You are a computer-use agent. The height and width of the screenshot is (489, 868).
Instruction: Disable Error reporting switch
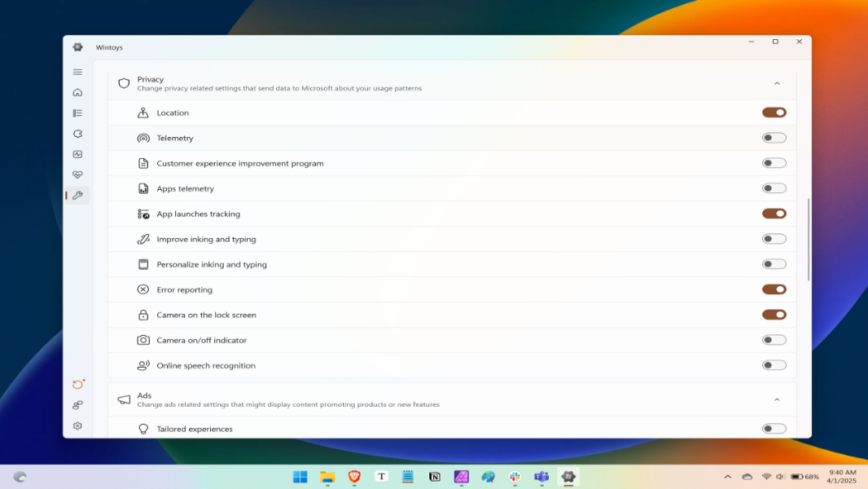click(774, 289)
